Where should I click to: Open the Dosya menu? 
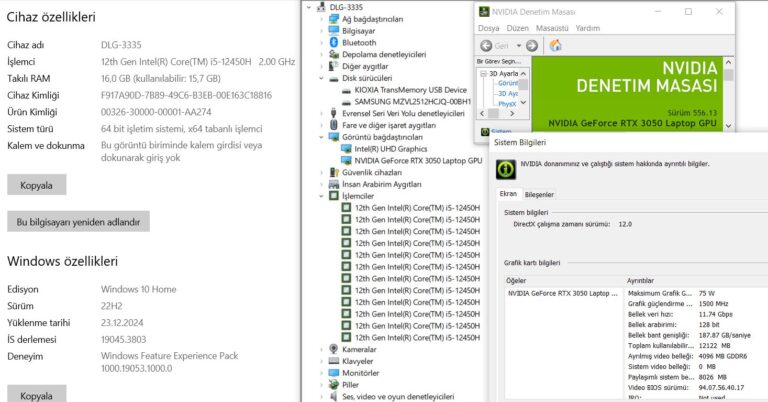[488, 28]
